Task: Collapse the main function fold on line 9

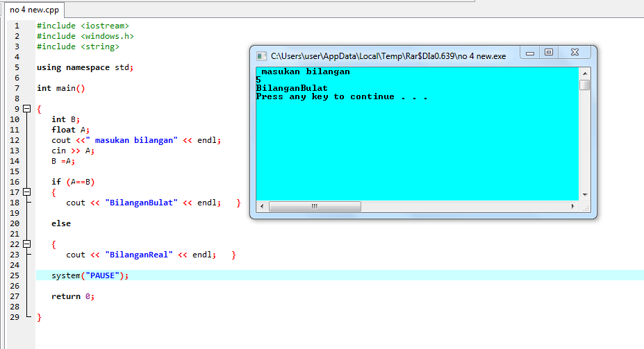Action: point(26,109)
